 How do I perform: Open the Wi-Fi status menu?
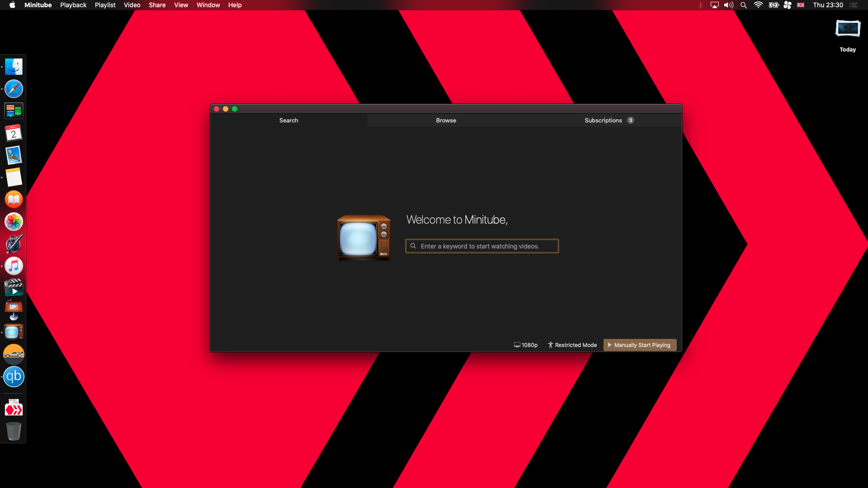click(x=758, y=5)
